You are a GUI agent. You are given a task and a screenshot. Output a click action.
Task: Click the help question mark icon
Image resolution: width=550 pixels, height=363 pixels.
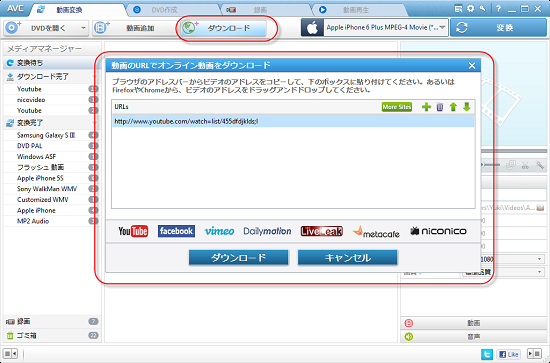click(498, 9)
